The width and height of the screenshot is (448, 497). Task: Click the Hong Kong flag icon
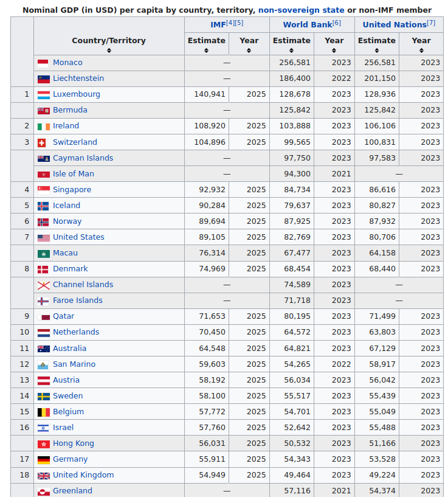43,444
